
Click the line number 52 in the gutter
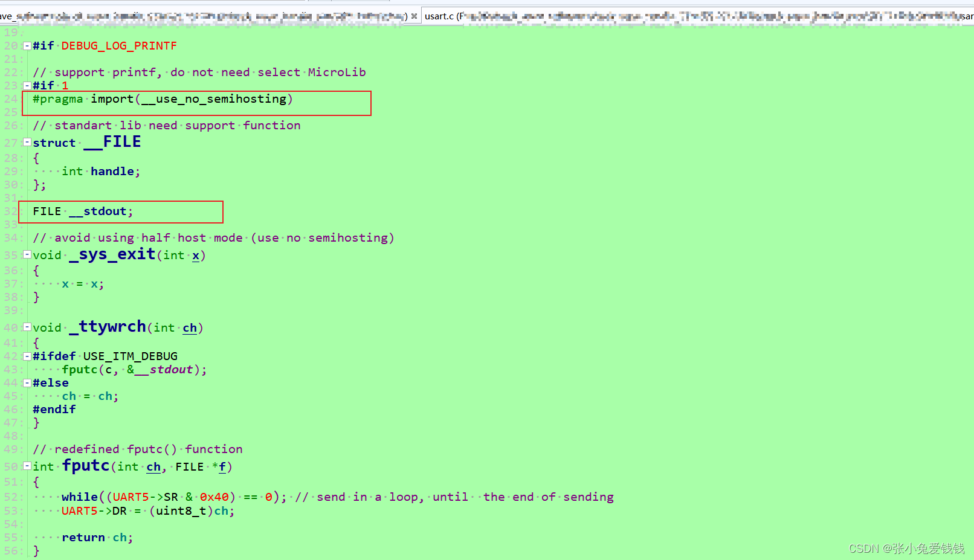point(11,497)
